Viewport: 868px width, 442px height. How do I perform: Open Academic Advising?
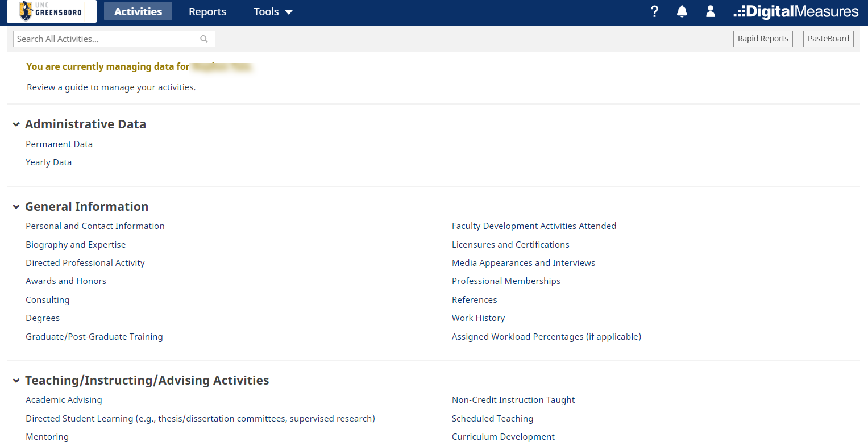point(64,400)
